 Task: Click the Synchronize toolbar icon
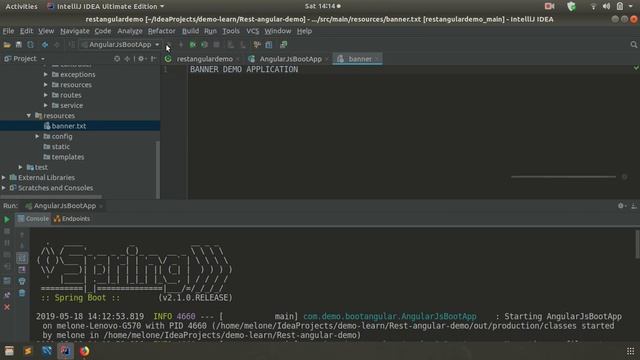coord(31,45)
